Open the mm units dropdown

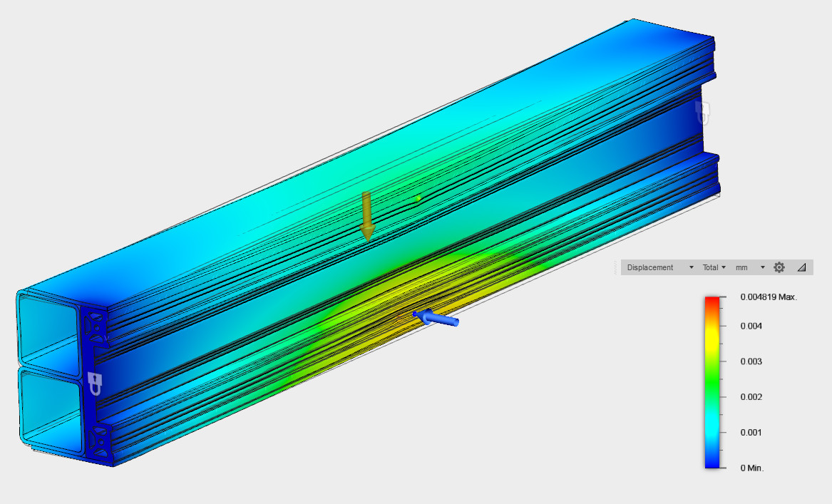[x=750, y=267]
